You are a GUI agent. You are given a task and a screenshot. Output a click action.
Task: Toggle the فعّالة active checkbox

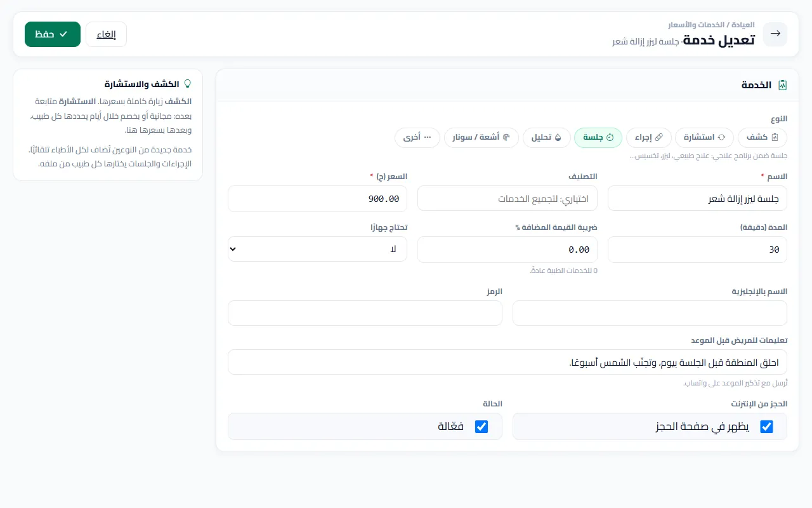[x=481, y=427]
